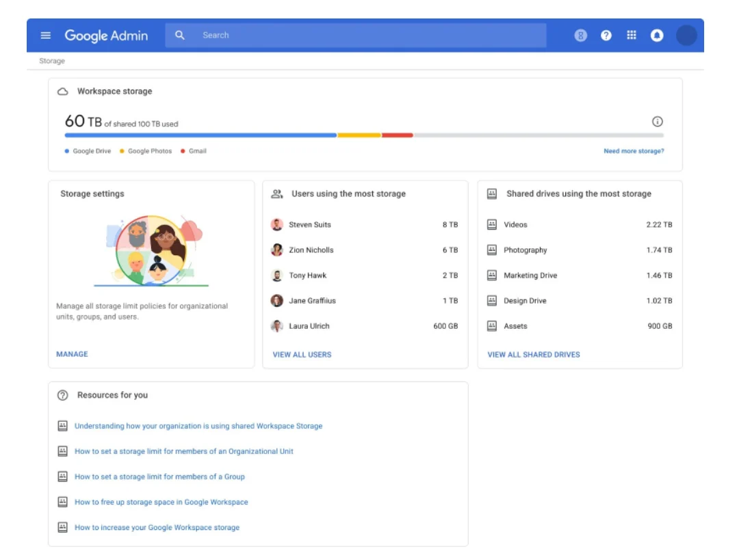
Task: Open the Help question-mark icon in the top bar
Action: pyautogui.click(x=608, y=35)
